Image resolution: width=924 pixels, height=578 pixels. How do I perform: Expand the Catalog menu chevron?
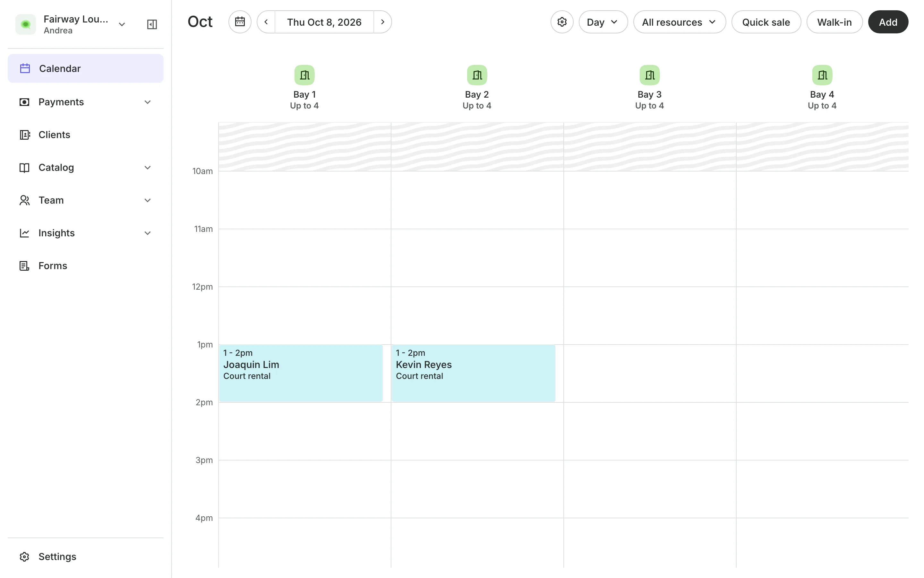pyautogui.click(x=147, y=167)
